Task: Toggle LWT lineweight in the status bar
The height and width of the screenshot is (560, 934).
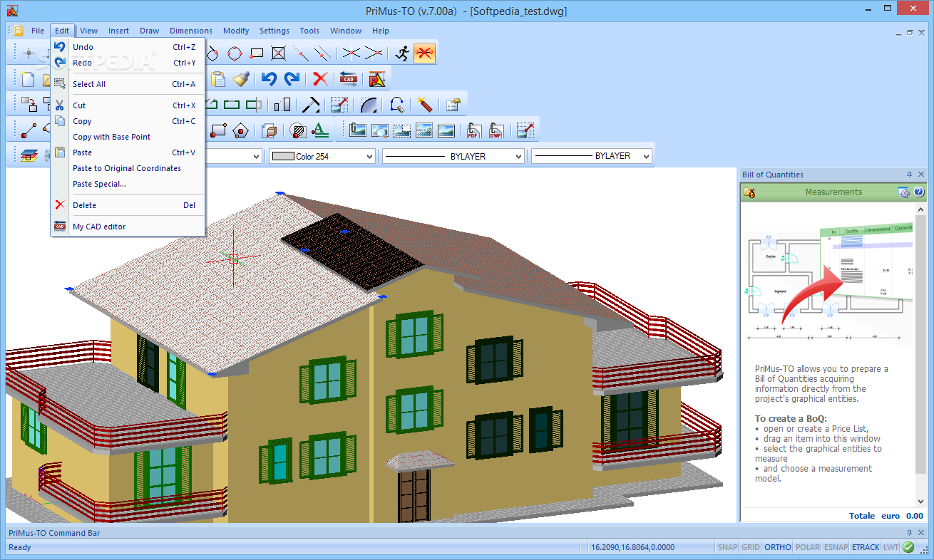Action: click(891, 547)
